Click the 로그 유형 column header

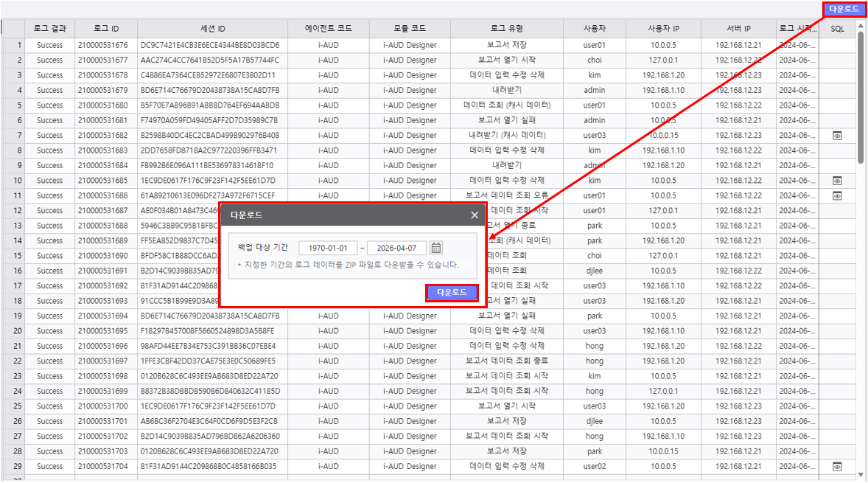(506, 28)
